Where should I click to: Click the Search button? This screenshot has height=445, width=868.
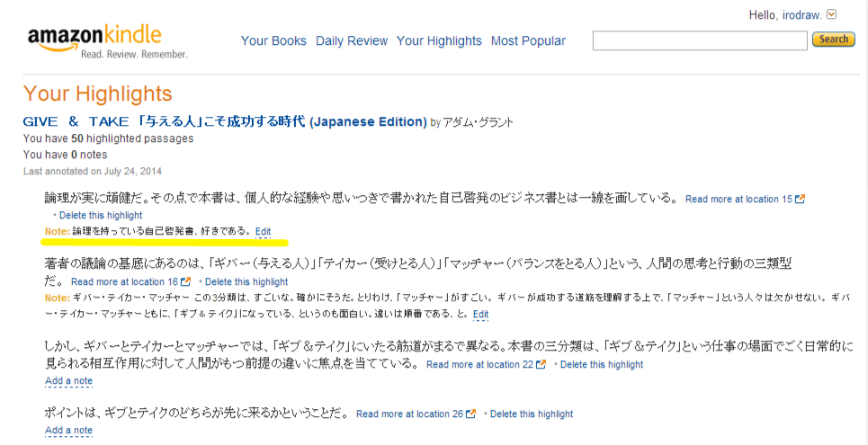[833, 40]
